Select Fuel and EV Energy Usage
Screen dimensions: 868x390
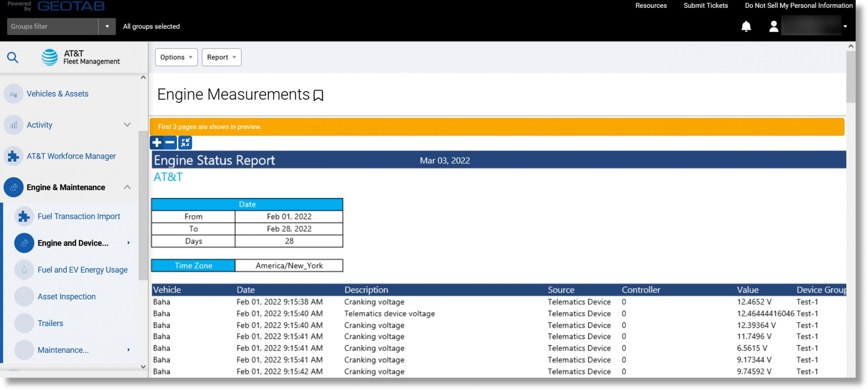82,270
